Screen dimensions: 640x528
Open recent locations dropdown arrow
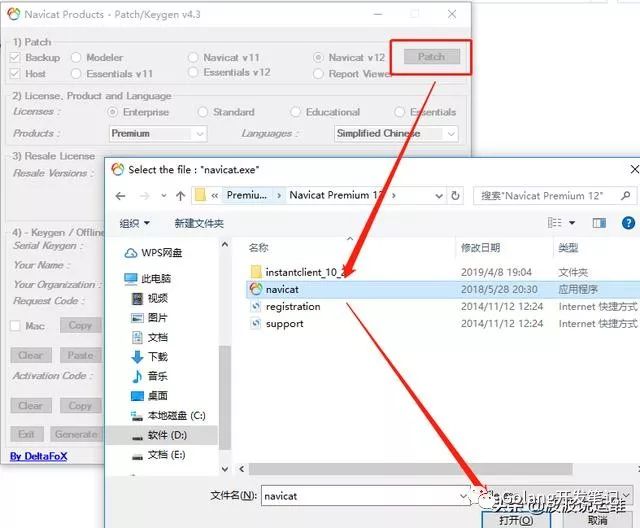coord(164,196)
